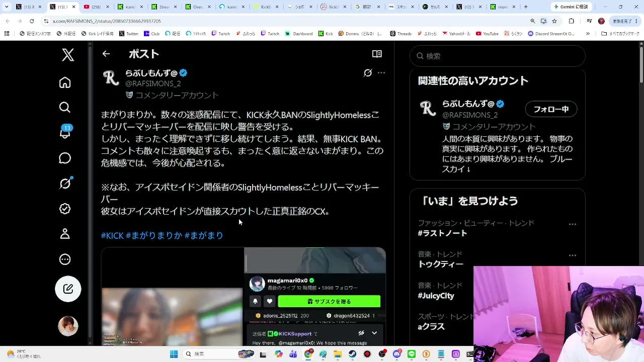Open more options for トウクティー trend
Screen dimensions: 644x362
(572, 255)
